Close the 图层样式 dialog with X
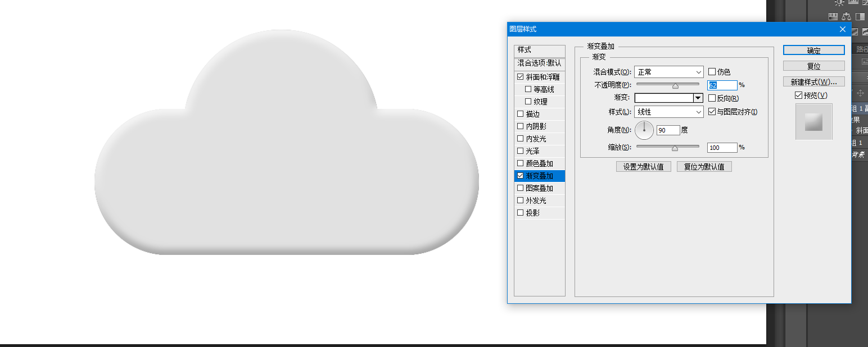This screenshot has height=347, width=868. tap(842, 29)
